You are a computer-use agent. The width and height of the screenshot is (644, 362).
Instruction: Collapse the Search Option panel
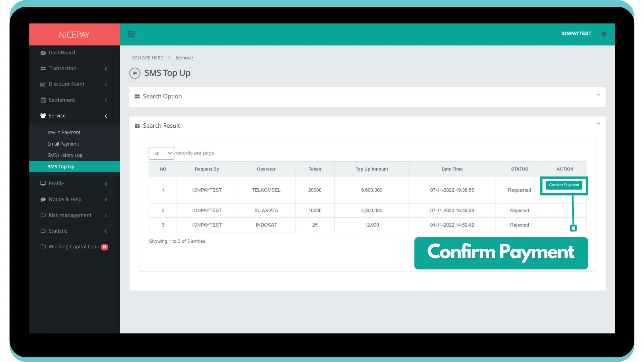[x=598, y=95]
